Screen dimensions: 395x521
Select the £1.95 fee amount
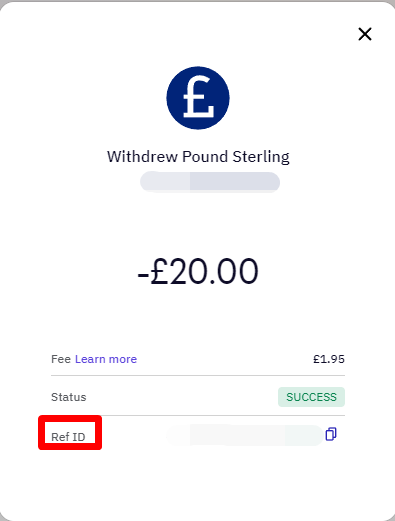click(329, 359)
